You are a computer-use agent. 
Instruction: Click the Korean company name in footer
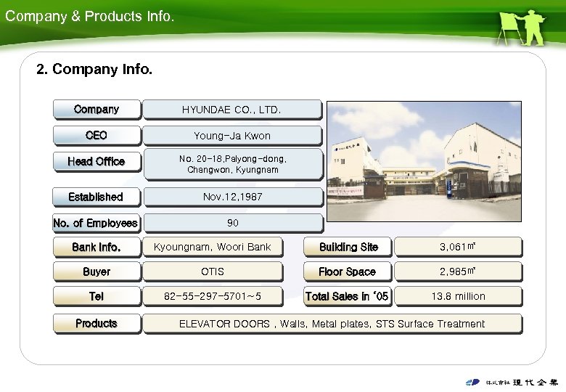pyautogui.click(x=522, y=383)
